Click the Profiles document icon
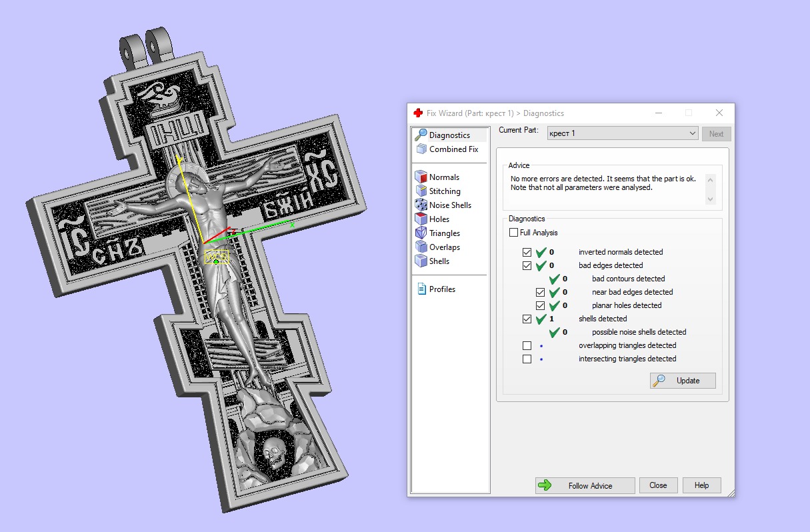This screenshot has width=810, height=532. coord(421,289)
